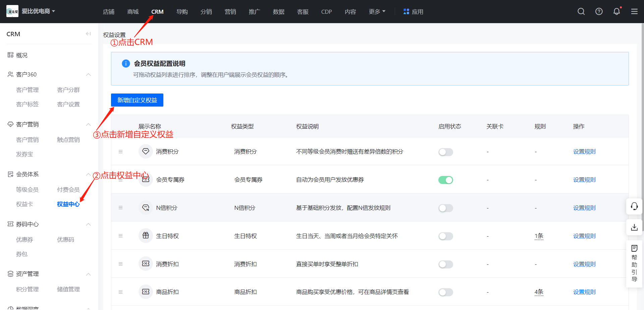Switch to the 商城 top tab
The height and width of the screenshot is (310, 644).
click(x=133, y=12)
